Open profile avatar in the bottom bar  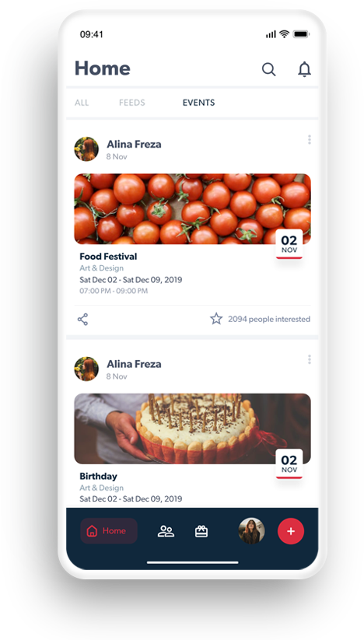click(x=251, y=531)
